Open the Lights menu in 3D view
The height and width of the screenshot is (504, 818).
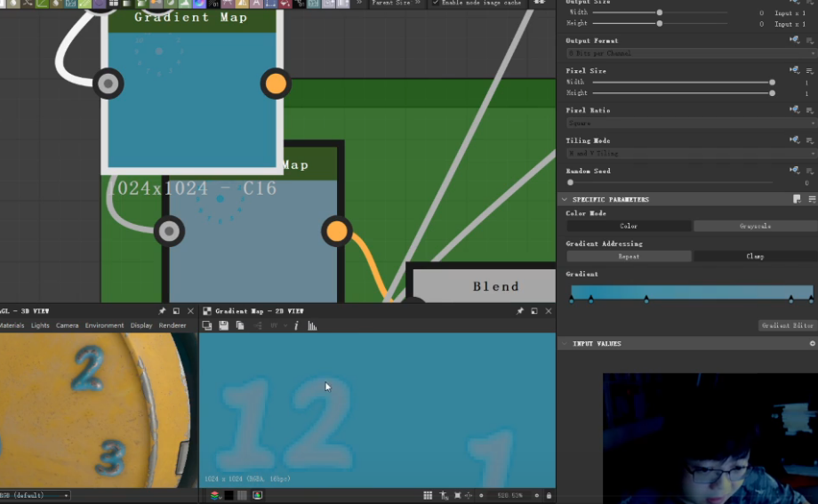[40, 325]
